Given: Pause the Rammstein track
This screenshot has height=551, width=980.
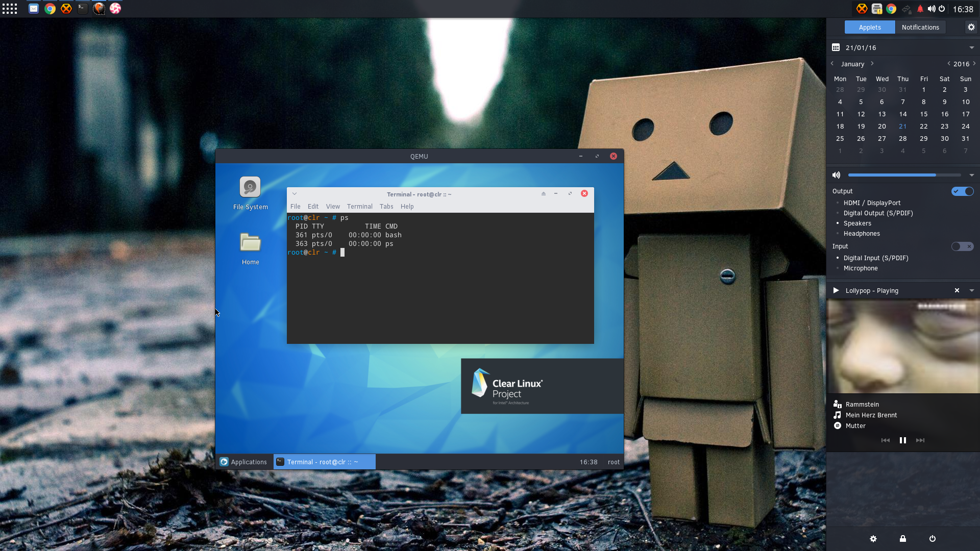Looking at the screenshot, I should click(x=903, y=440).
